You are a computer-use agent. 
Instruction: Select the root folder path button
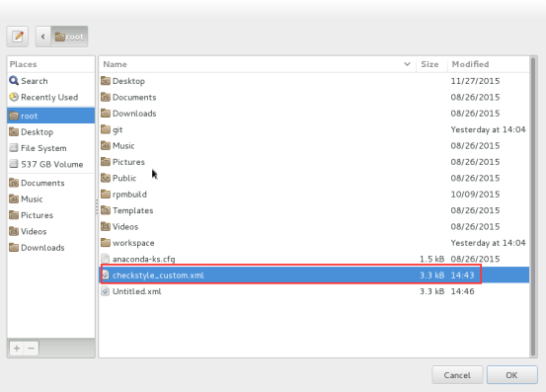[x=69, y=37]
